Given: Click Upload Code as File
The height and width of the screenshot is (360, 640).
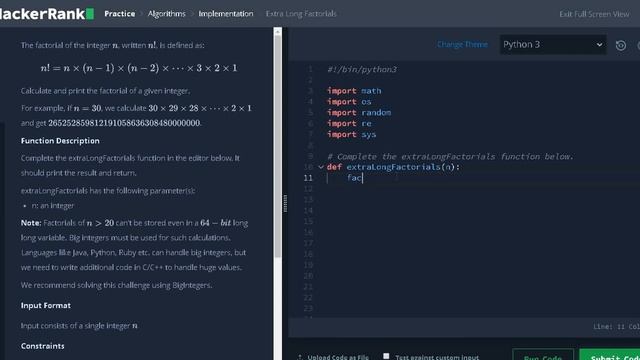Looking at the screenshot, I should pos(338,357).
